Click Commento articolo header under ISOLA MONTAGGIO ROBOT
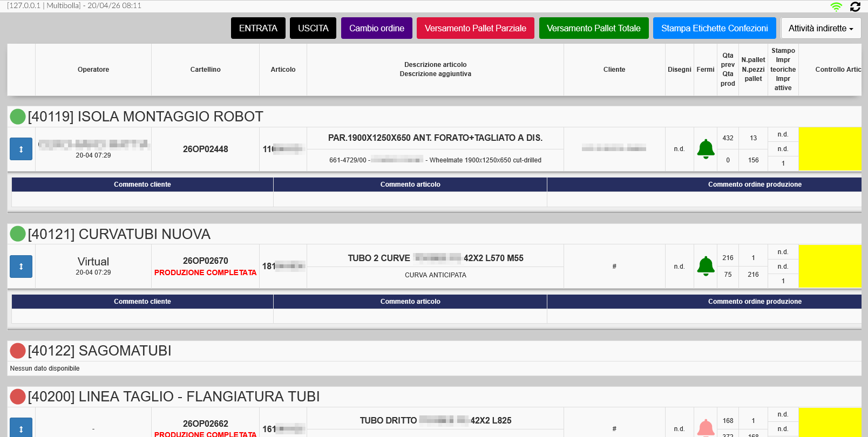868x437 pixels. pyautogui.click(x=410, y=185)
